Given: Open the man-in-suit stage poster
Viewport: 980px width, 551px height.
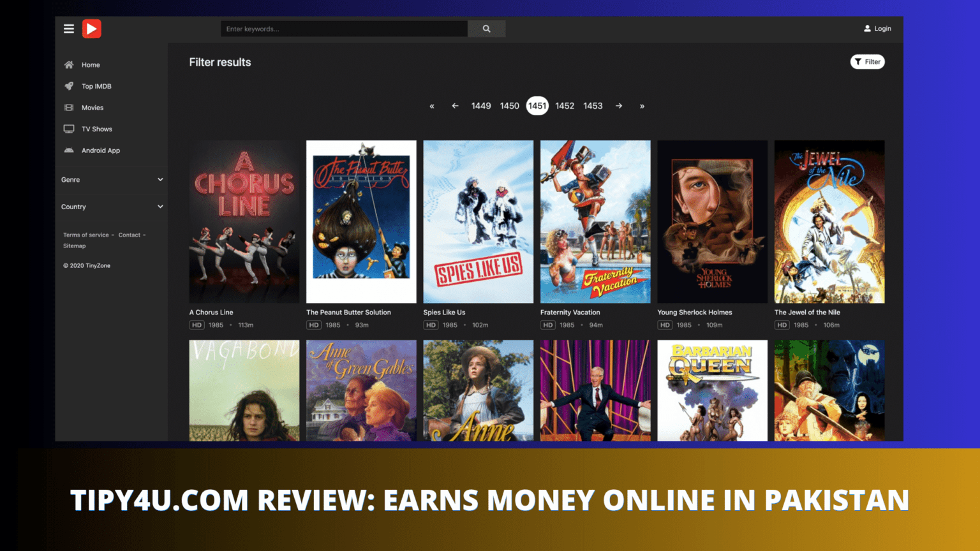Looking at the screenshot, I should [595, 390].
